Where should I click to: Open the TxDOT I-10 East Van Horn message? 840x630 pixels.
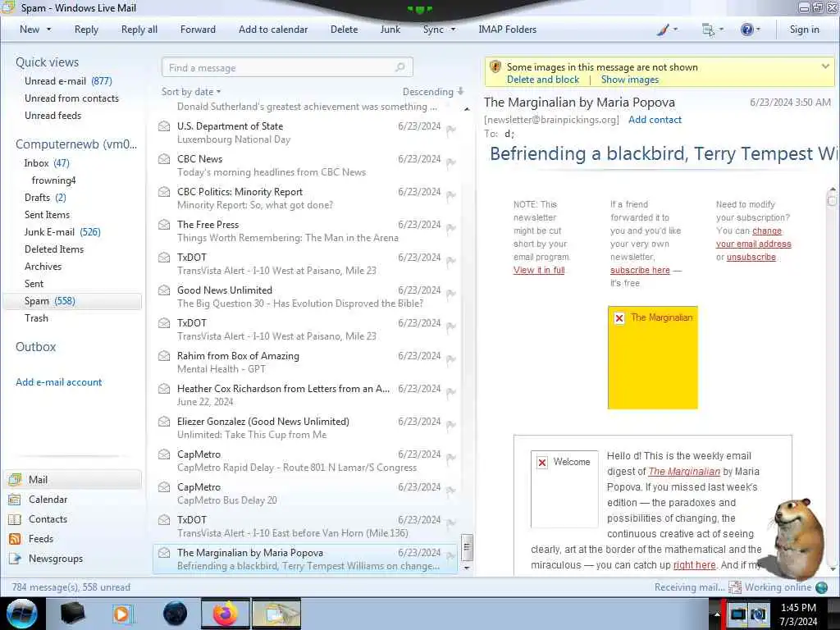305,526
